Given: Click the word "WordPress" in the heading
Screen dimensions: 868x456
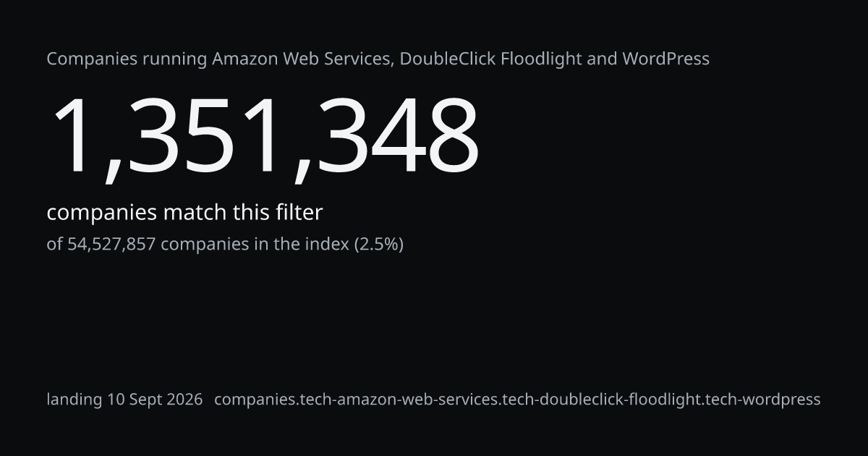Looking at the screenshot, I should click(x=665, y=59).
